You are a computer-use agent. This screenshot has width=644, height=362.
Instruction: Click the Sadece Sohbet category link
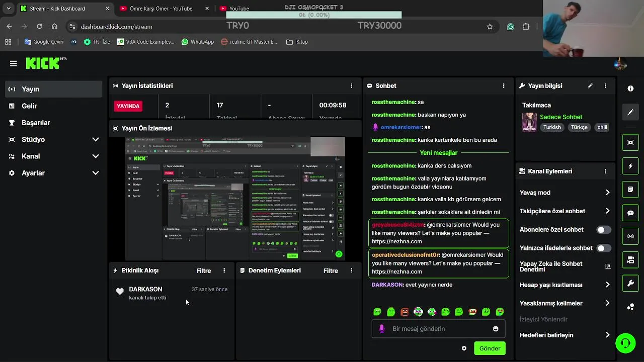[561, 117]
